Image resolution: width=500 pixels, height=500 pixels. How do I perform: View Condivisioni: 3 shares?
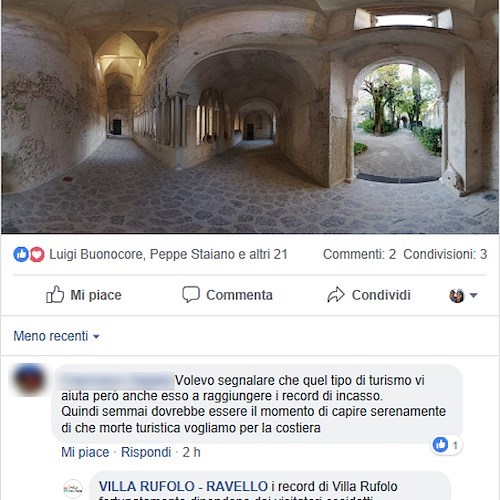click(x=445, y=254)
